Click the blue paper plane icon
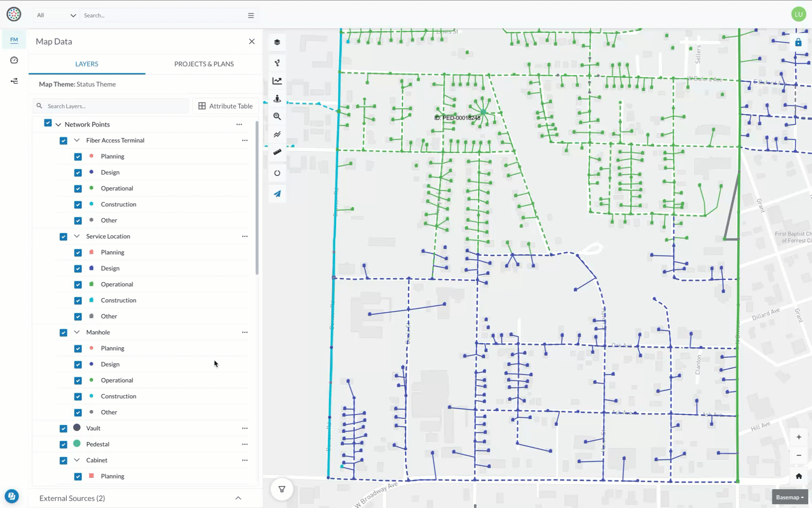Image resolution: width=812 pixels, height=508 pixels. point(277,194)
